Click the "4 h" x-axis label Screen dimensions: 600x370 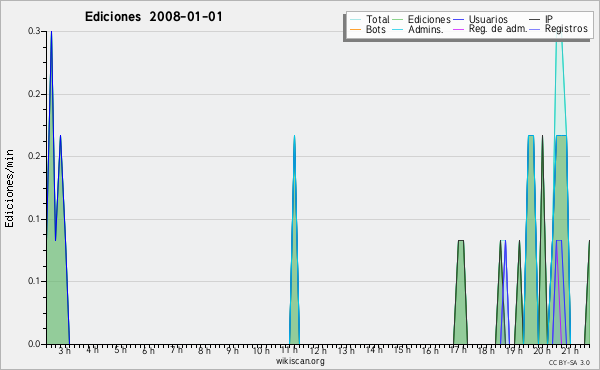click(x=92, y=350)
